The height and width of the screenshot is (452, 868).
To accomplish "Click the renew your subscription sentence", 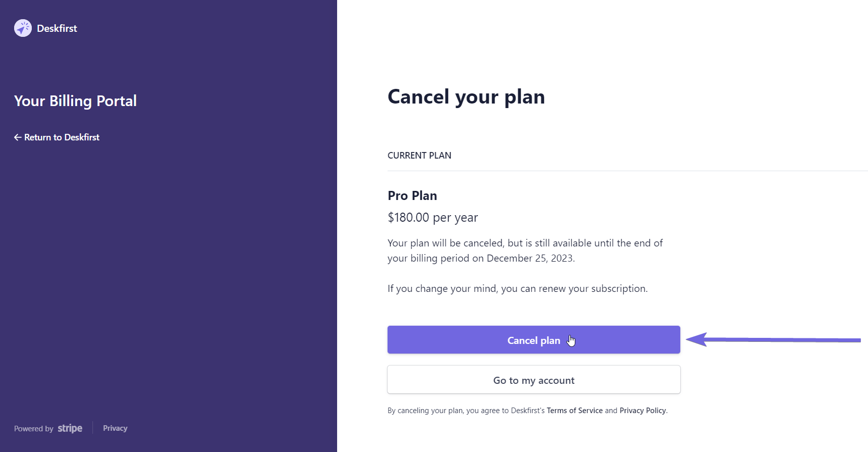I will pos(517,288).
